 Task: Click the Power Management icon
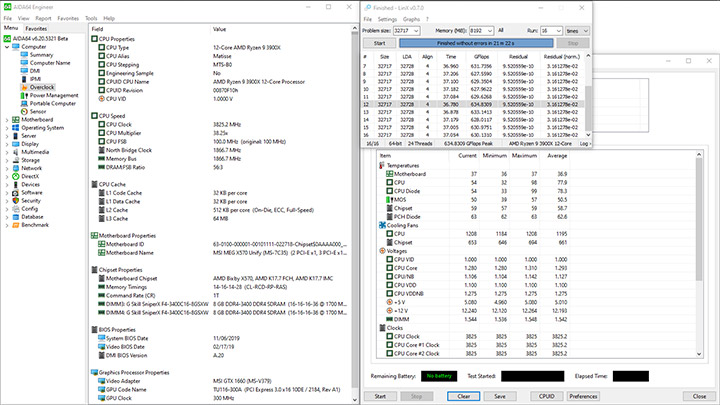point(24,96)
